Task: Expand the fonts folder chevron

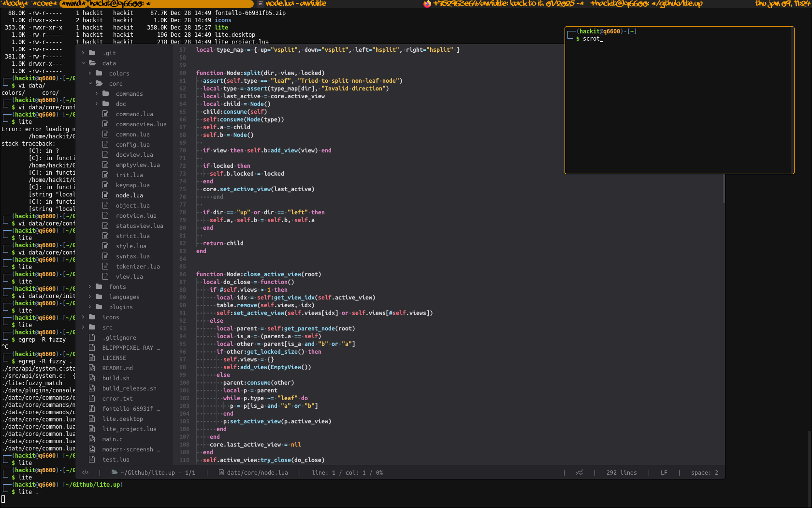Action: click(x=90, y=287)
